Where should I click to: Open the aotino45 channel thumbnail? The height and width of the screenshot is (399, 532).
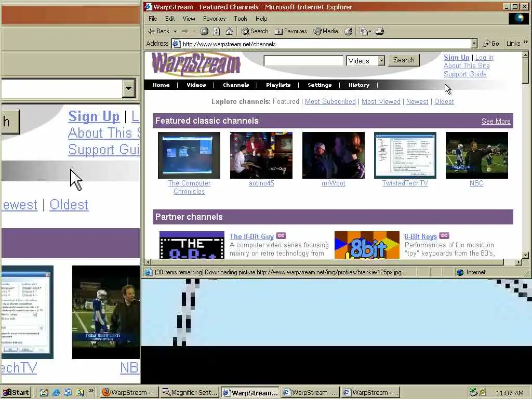click(261, 155)
